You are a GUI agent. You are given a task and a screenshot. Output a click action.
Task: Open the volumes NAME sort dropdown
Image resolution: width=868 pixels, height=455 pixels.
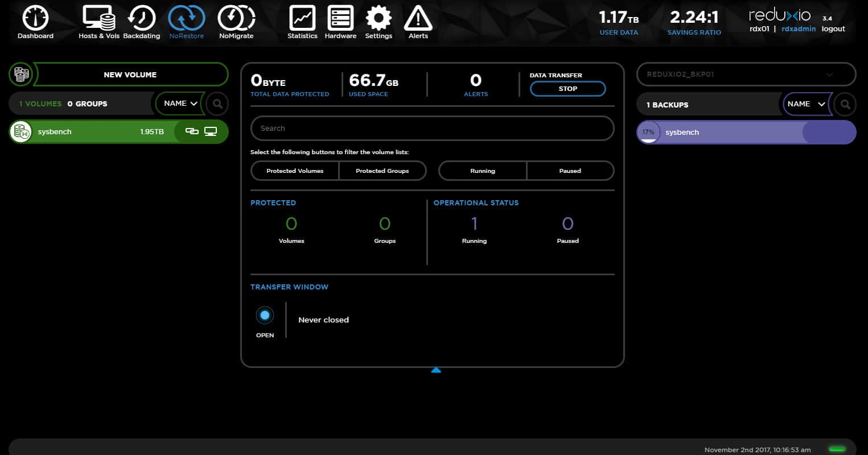(x=180, y=104)
